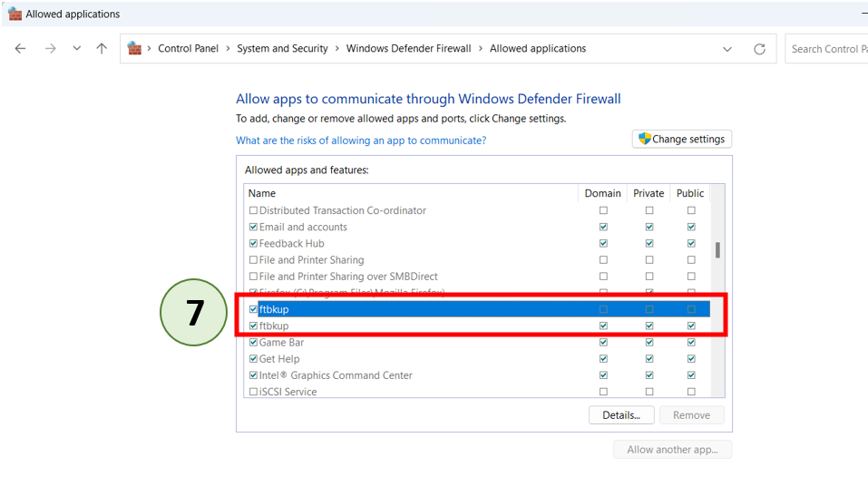The image size is (868, 486).
Task: Click the Search Control Panel field
Action: 827,49
